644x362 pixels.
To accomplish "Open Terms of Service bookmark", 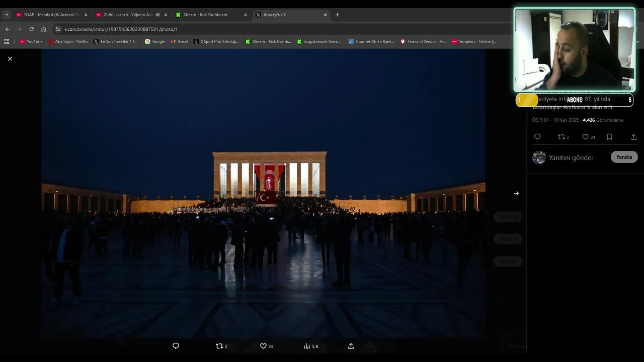I will tap(423, 42).
